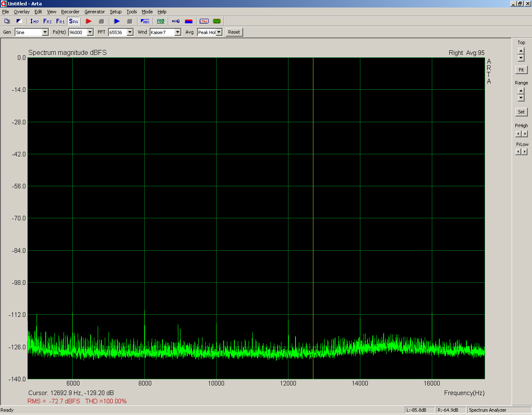532x415 pixels.
Task: Click the white cursor line in plot
Action: [313, 218]
